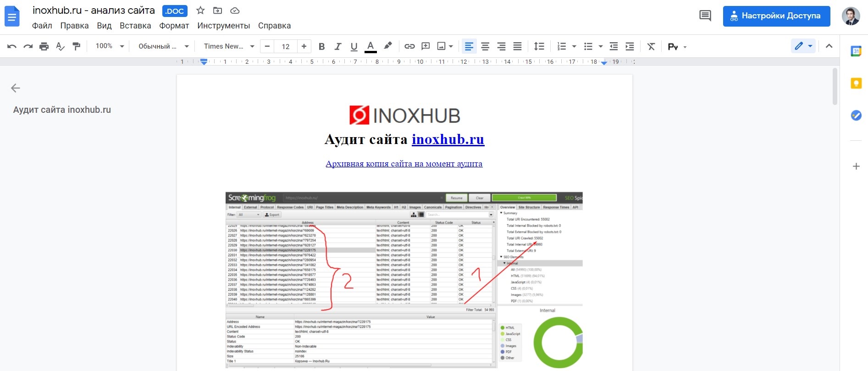Select the Screaming Frog screenshot image
The image size is (868, 371).
point(404,280)
